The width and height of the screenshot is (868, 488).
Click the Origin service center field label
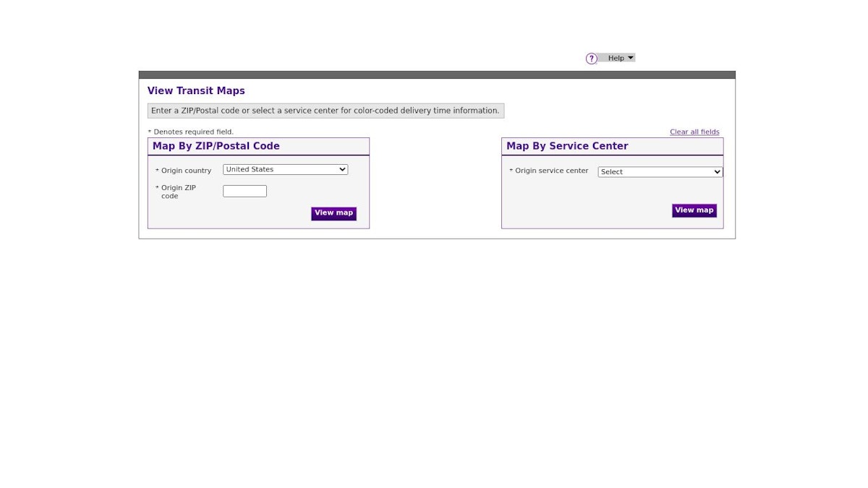pyautogui.click(x=551, y=171)
